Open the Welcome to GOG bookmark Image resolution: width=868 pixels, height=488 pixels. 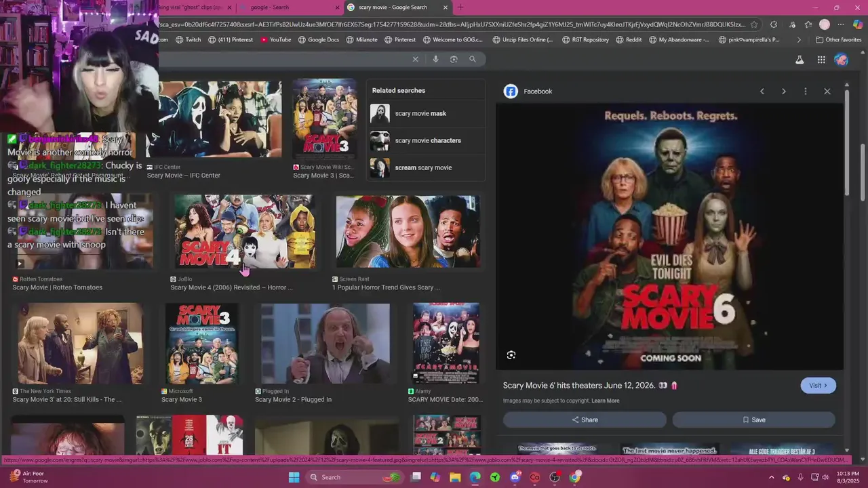(452, 40)
